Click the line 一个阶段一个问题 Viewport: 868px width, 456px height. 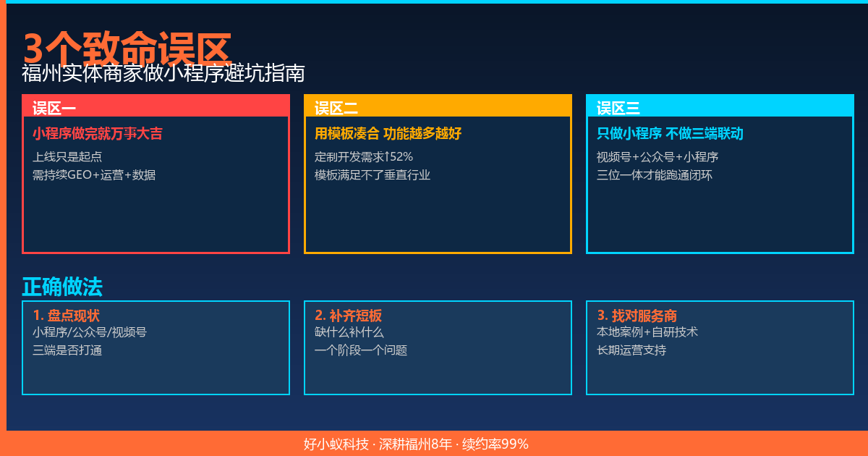(x=361, y=350)
